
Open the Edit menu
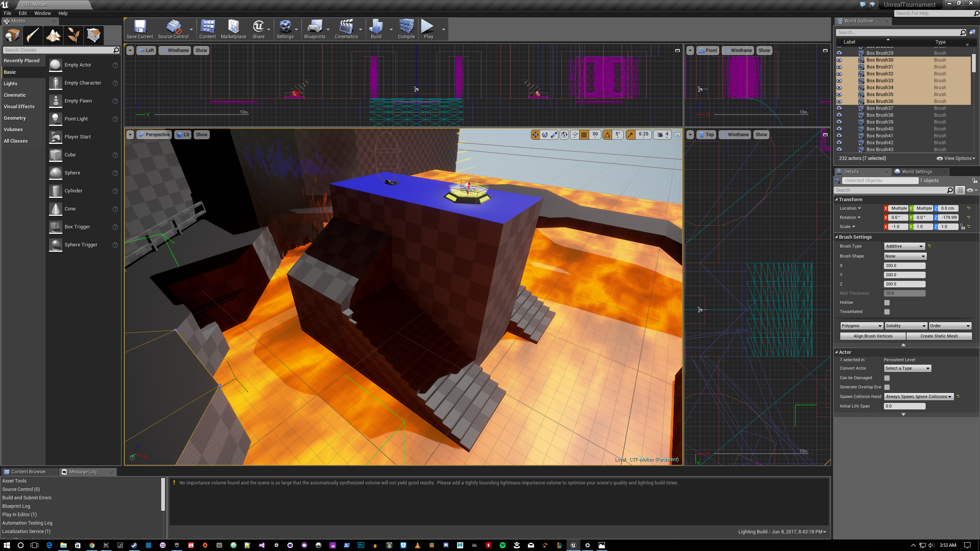pos(23,13)
